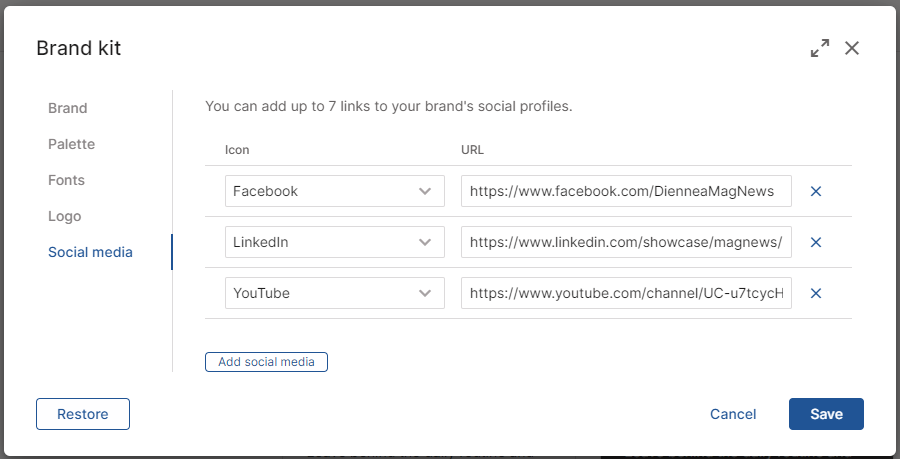Save the brand kit settings
The width and height of the screenshot is (900, 459).
827,414
